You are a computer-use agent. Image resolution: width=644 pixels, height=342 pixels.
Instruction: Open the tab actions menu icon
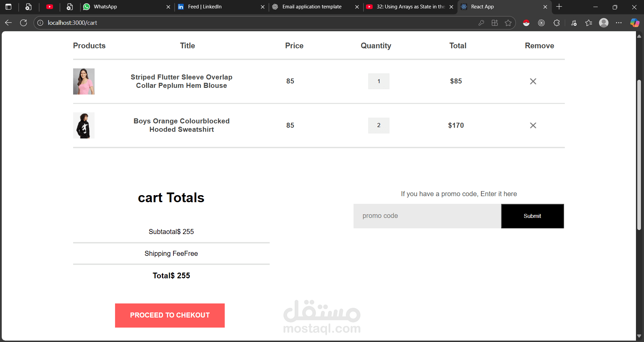(9, 7)
